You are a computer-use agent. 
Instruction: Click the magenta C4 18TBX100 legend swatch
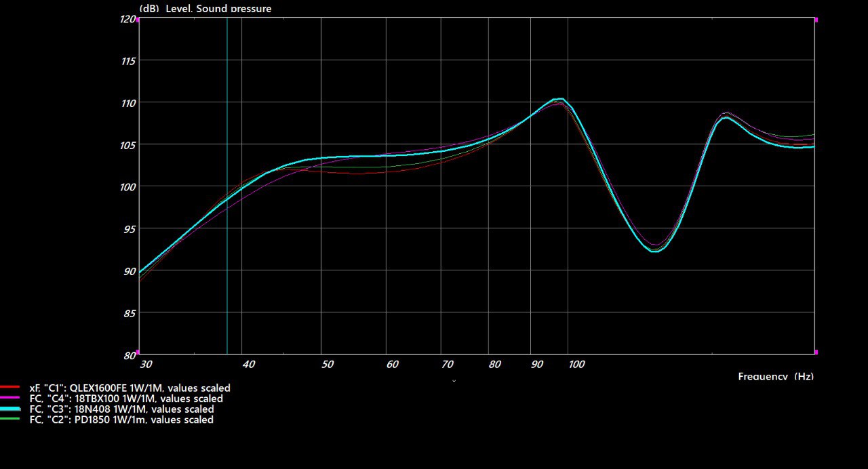pos(9,399)
